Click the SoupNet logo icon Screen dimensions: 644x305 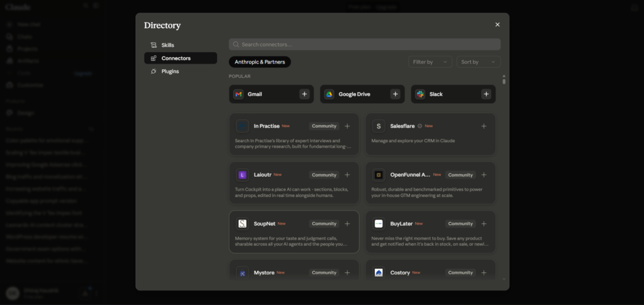pos(242,224)
